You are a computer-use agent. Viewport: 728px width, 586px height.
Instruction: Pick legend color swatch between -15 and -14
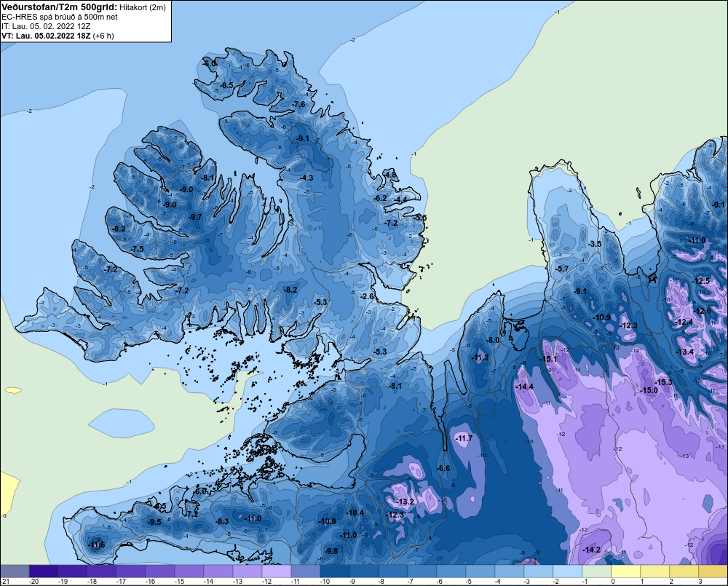click(x=189, y=571)
